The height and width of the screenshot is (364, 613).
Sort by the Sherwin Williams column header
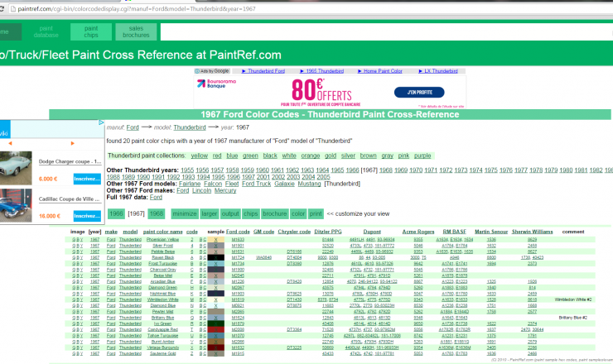pos(532,232)
